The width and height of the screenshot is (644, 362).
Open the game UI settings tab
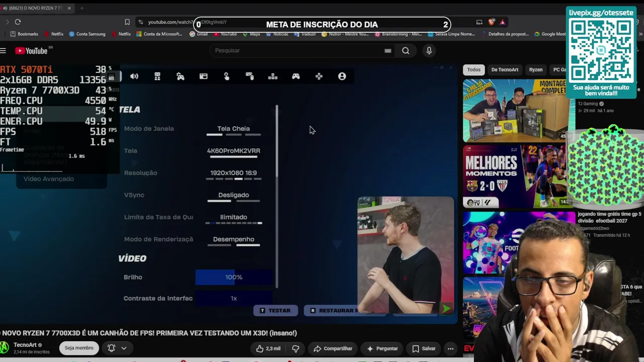tap(204, 76)
